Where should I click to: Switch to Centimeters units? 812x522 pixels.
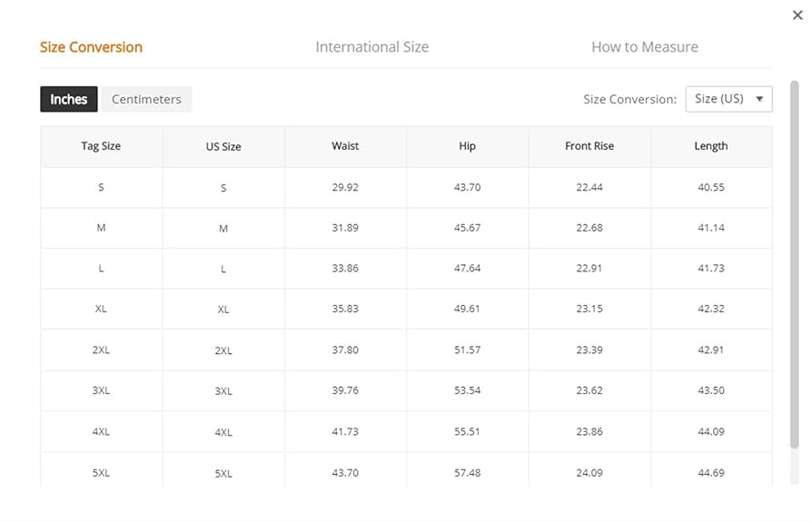point(146,99)
